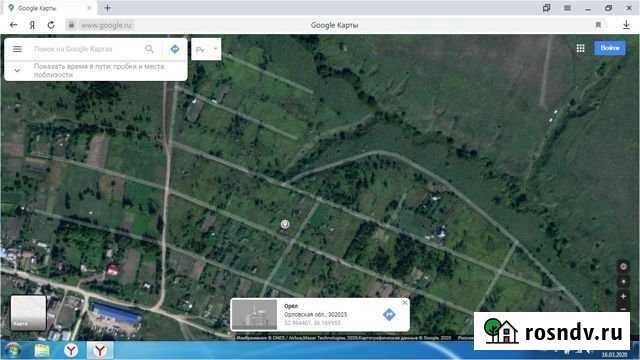Open directions using the blue diamond icon in search box
Viewport: 640px width, 360px height.
(x=175, y=49)
